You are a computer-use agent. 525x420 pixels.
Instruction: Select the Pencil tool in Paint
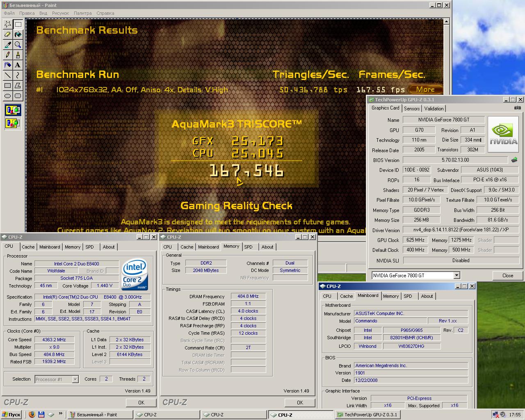8,55
